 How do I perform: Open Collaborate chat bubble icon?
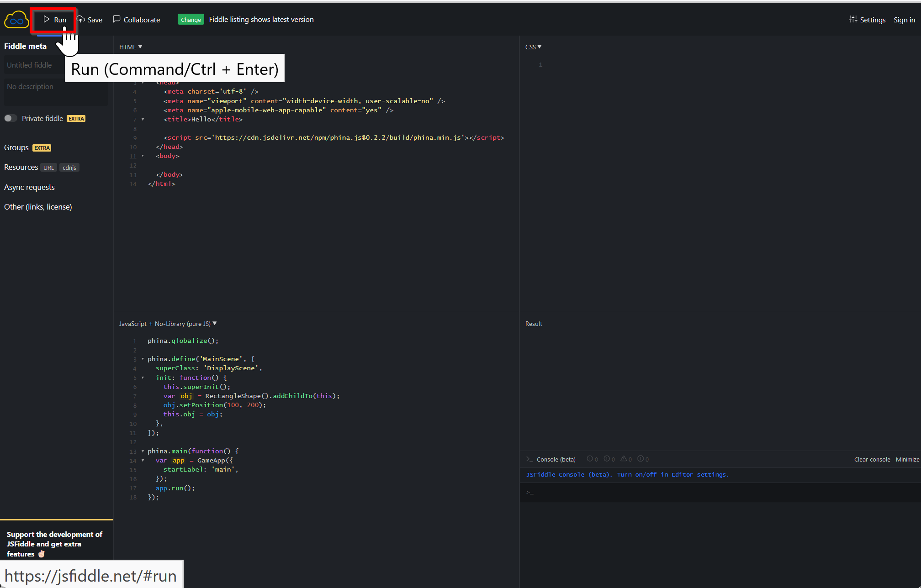pos(116,19)
